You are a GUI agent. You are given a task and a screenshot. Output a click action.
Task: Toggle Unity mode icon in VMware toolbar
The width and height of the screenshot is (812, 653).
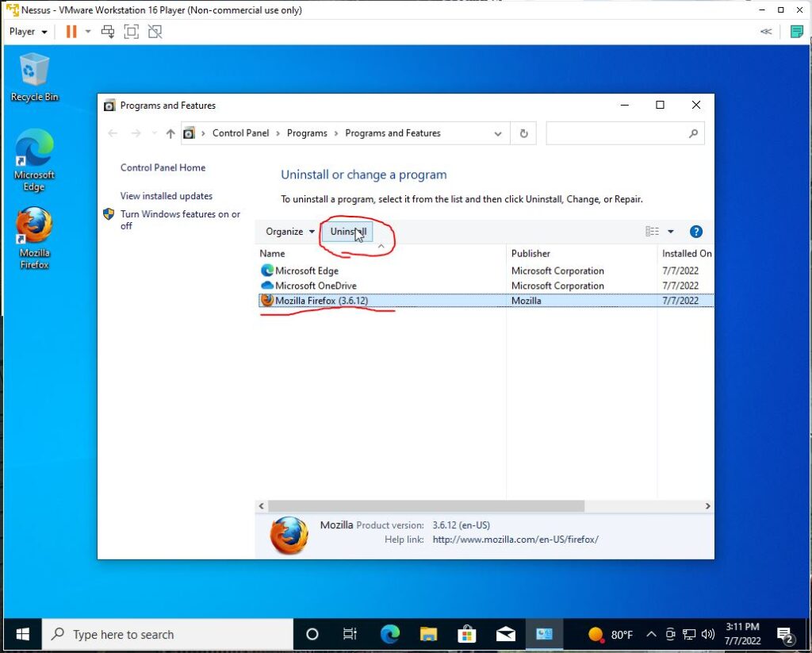155,32
